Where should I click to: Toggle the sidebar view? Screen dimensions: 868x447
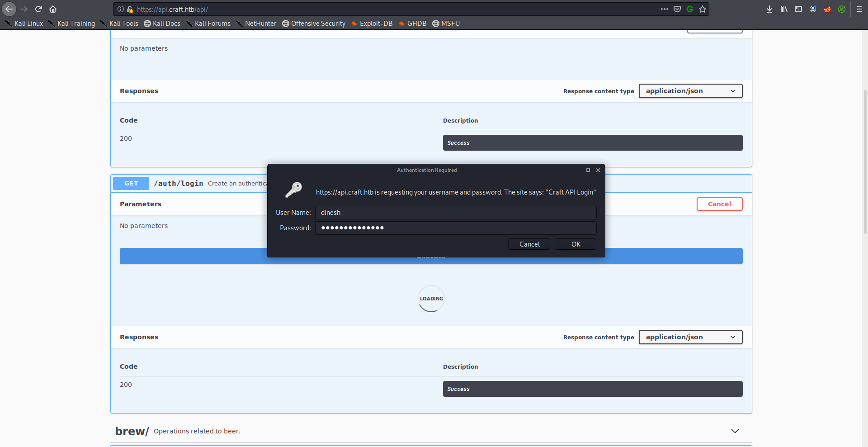pos(798,9)
